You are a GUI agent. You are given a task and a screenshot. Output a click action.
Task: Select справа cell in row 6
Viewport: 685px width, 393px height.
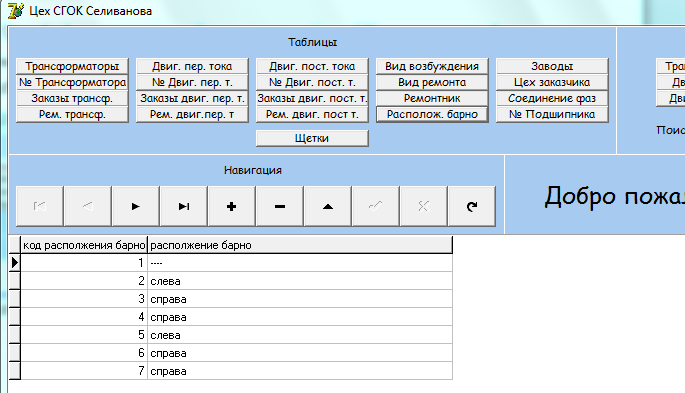300,353
